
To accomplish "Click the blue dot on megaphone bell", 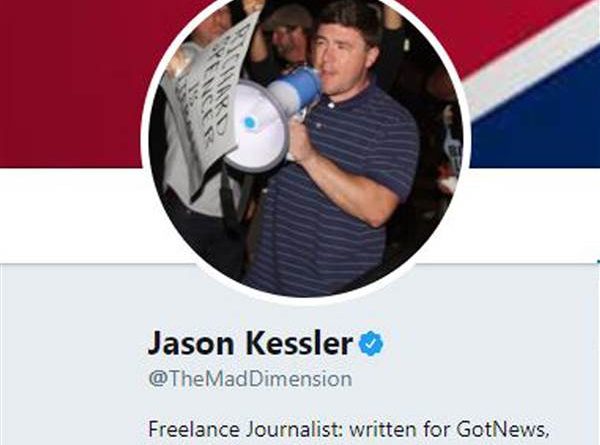I will 249,122.
